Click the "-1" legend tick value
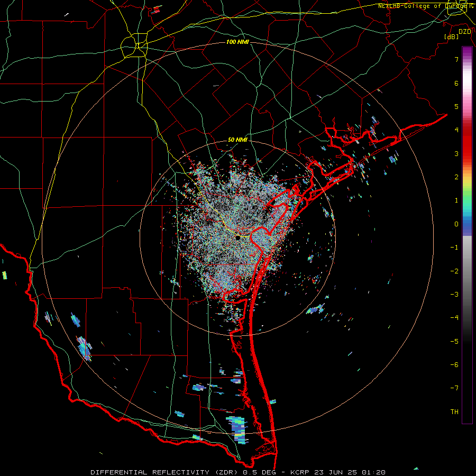 click(454, 248)
